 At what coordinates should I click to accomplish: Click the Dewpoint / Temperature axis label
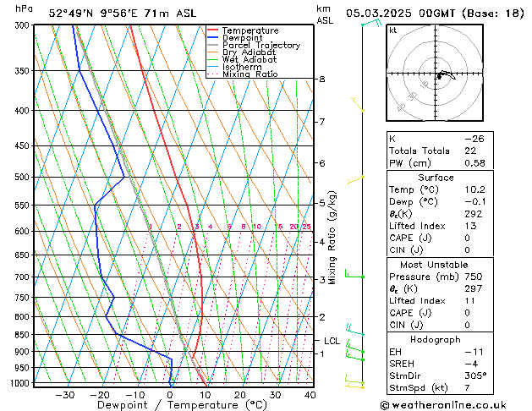pos(170,405)
